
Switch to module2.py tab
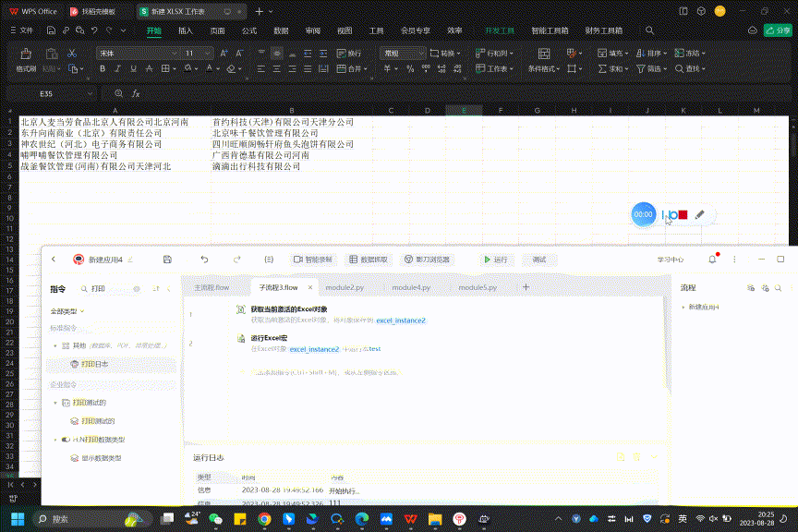click(x=345, y=288)
